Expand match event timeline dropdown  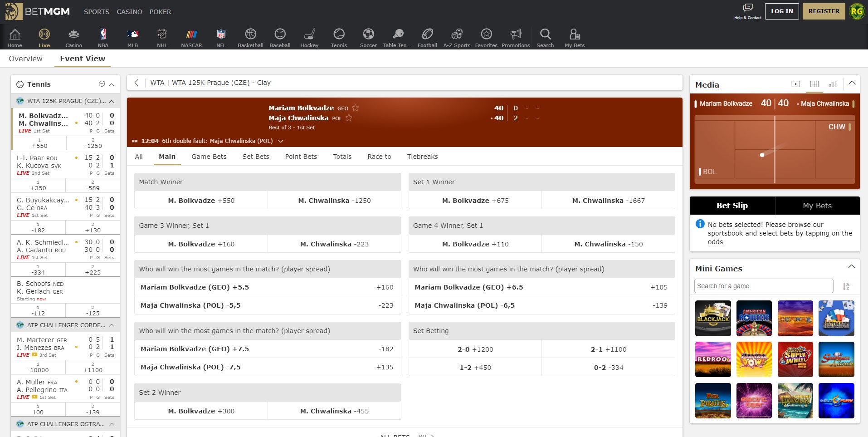tap(281, 141)
